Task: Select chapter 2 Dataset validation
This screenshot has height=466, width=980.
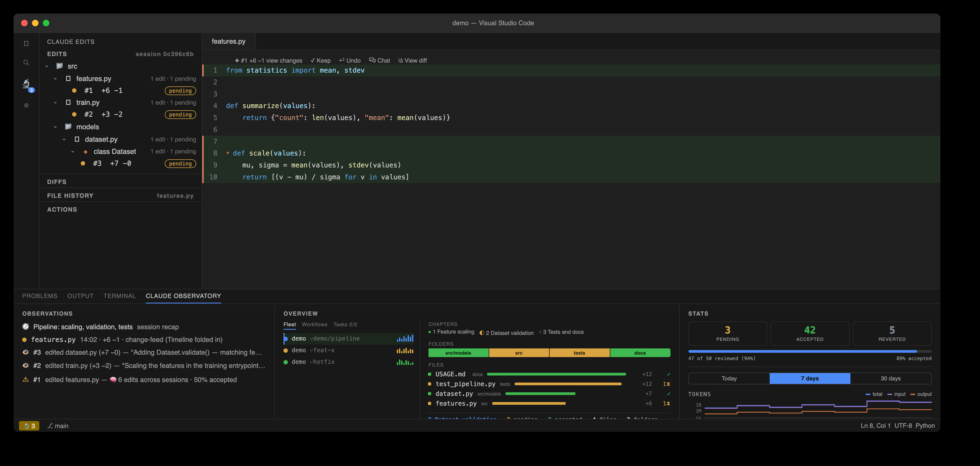Action: pyautogui.click(x=506, y=333)
